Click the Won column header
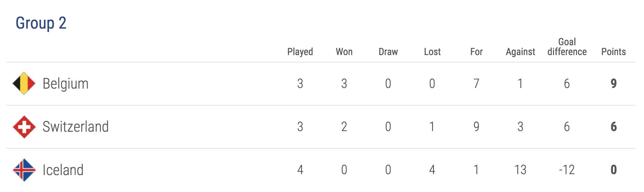Viewport: 644px width, 192px height. click(344, 52)
